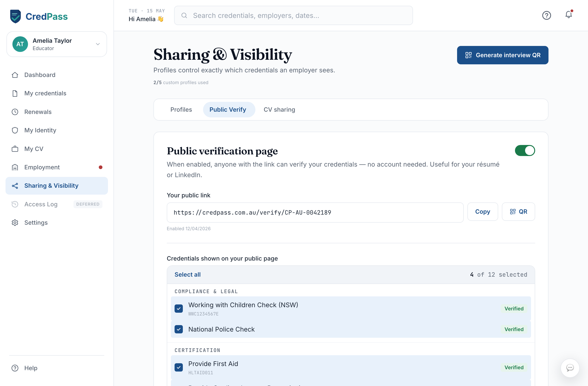
Task: Click the My Identity shield icon
Action: click(15, 130)
